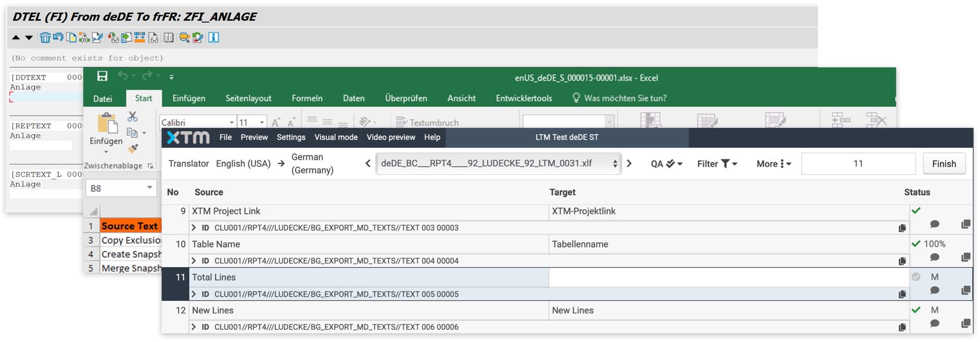Screen dimensions: 980x342
Task: Click the copy pages icon in SAP toolbar
Action: (71, 38)
